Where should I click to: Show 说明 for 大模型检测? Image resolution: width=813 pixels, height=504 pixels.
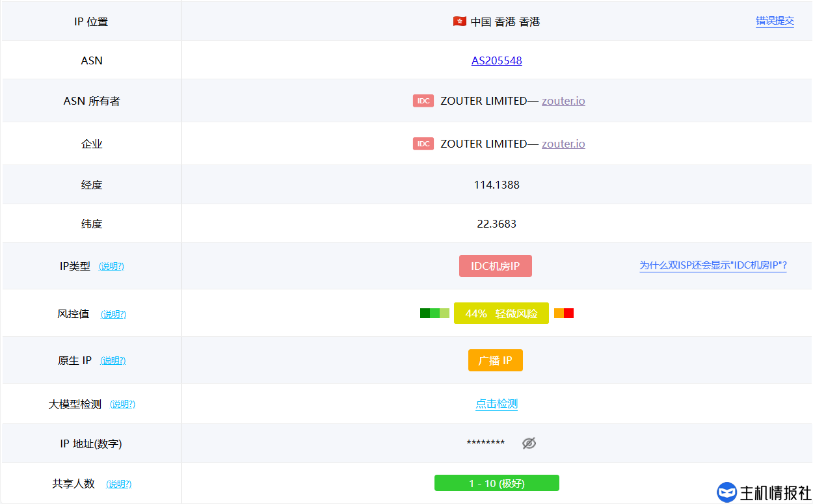tap(122, 404)
